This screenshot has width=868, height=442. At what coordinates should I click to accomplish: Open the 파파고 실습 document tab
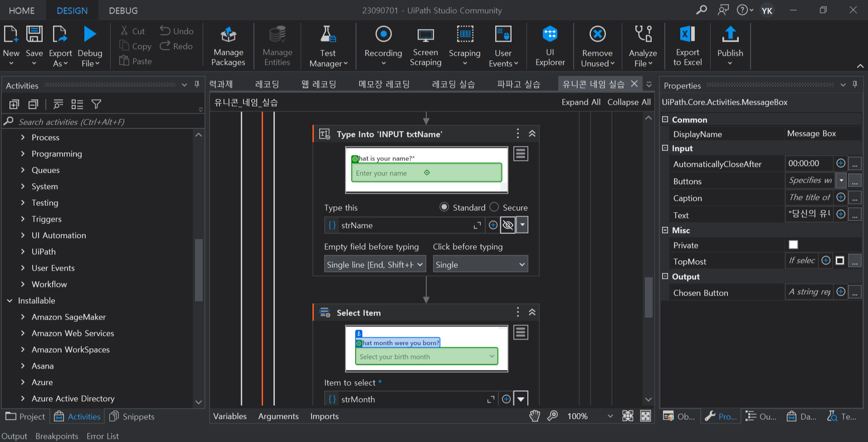pos(518,84)
